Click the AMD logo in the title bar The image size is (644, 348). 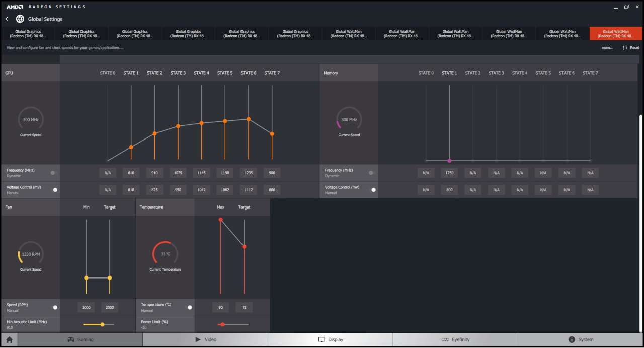click(x=16, y=7)
